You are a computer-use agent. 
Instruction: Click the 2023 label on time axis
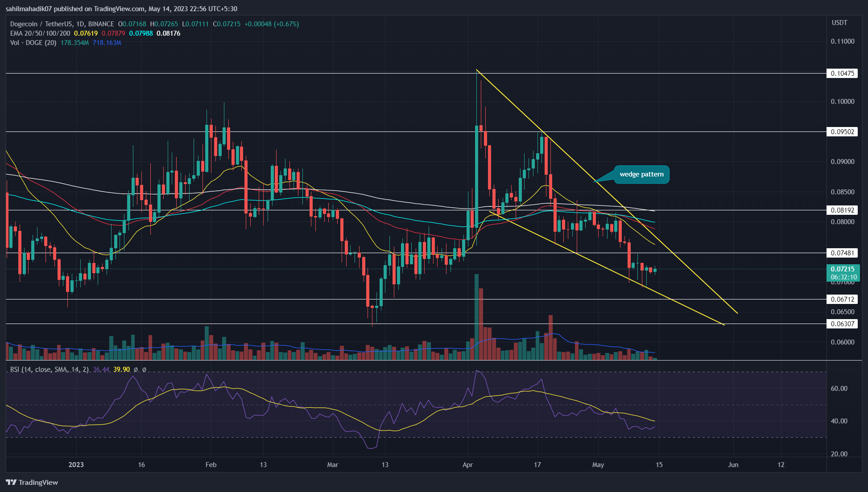pyautogui.click(x=76, y=465)
